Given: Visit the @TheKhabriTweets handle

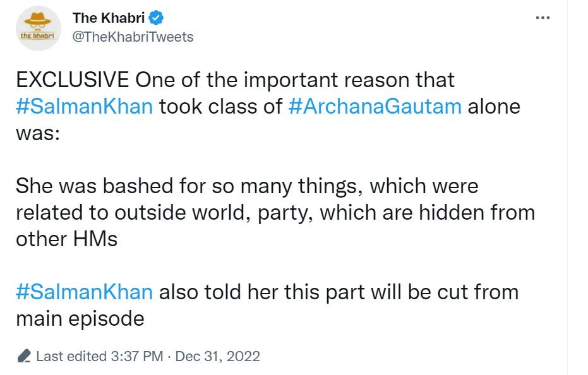Looking at the screenshot, I should point(133,37).
